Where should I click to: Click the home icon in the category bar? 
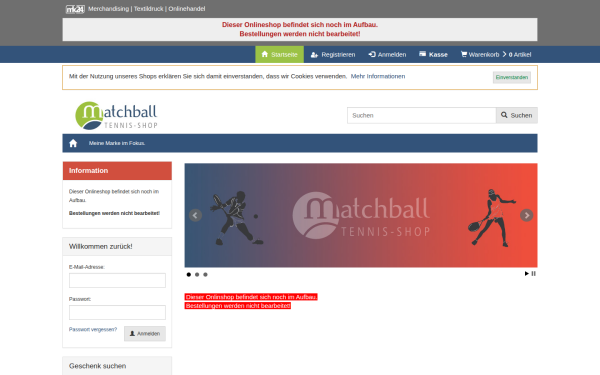pos(73,143)
